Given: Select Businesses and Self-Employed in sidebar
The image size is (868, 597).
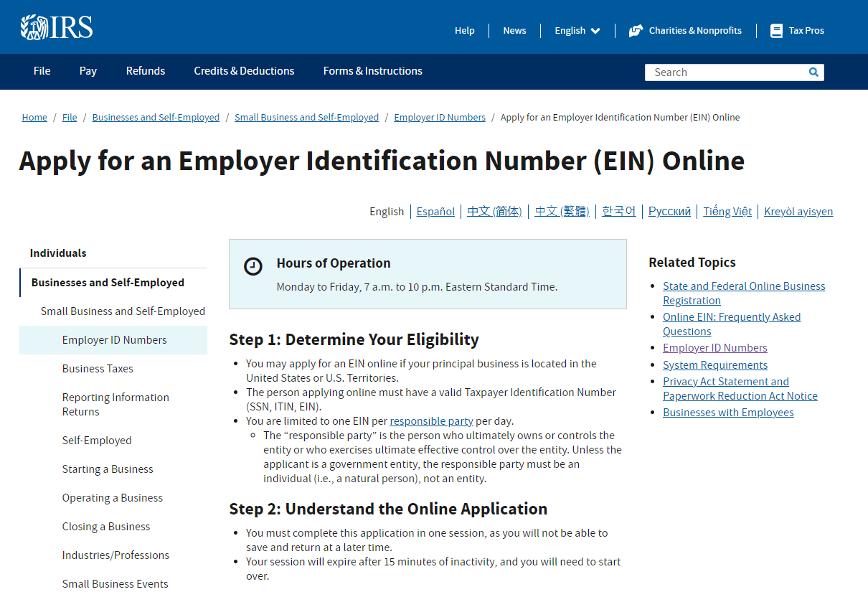Looking at the screenshot, I should (x=108, y=283).
